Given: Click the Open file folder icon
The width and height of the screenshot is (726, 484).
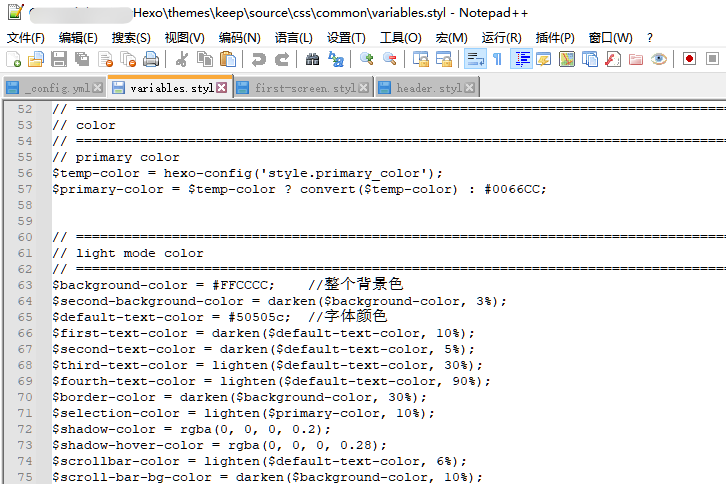Looking at the screenshot, I should (x=36, y=59).
